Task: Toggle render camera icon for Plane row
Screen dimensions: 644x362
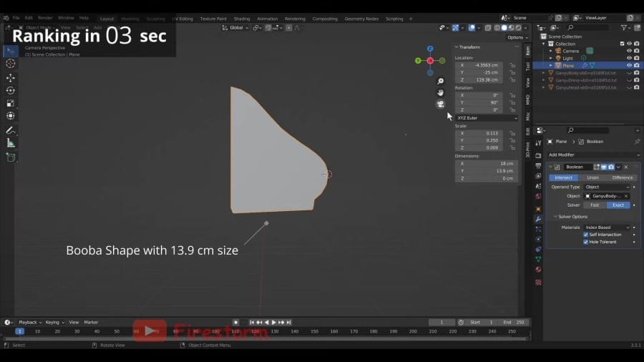Action: [x=637, y=65]
